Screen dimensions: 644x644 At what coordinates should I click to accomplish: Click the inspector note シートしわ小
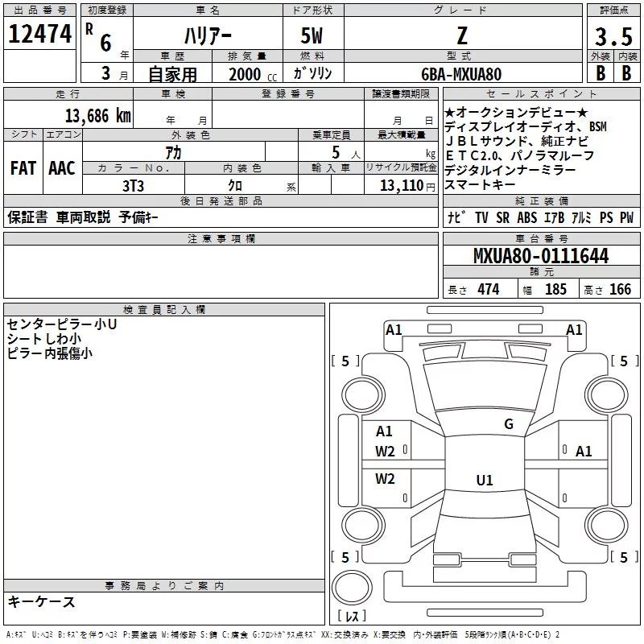[x=44, y=338]
